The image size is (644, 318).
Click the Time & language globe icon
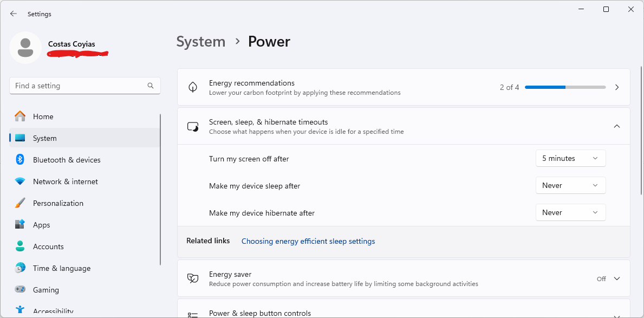pyautogui.click(x=20, y=268)
